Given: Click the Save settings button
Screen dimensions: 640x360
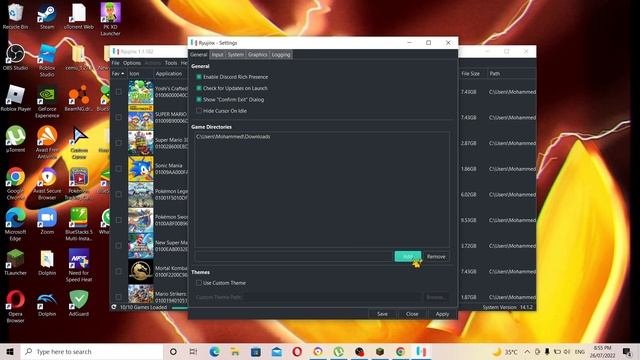Looking at the screenshot, I should click(382, 314).
